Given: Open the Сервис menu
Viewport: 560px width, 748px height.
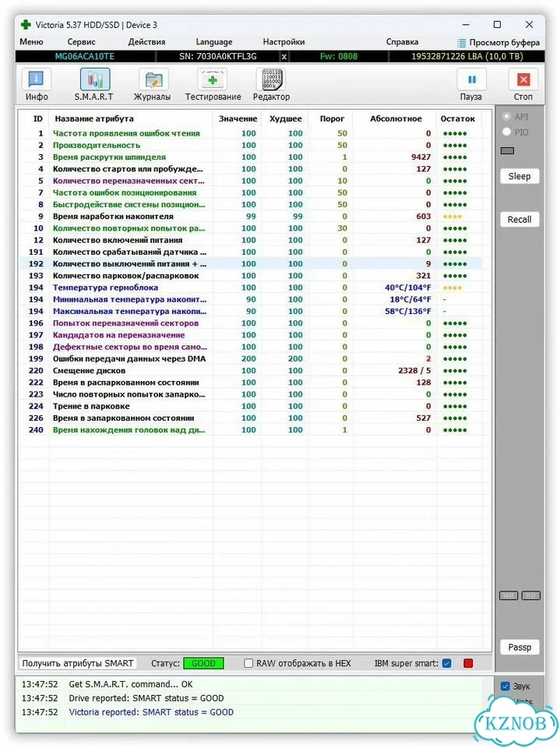Looking at the screenshot, I should 81,42.
